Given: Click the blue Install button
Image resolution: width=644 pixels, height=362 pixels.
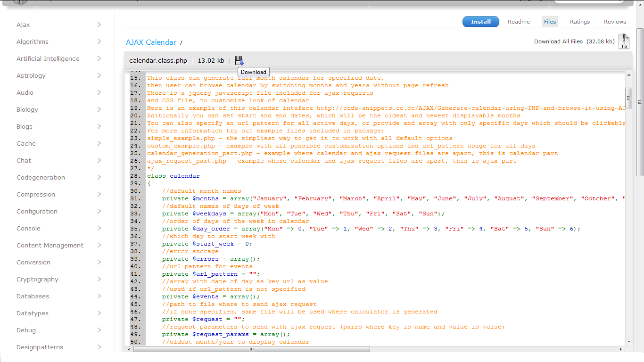Looking at the screenshot, I should coord(481,22).
